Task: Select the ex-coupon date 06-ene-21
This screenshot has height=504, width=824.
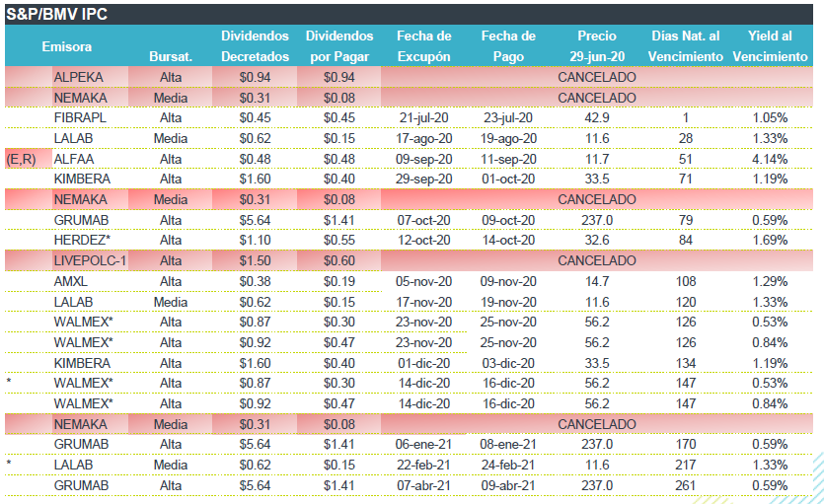Action: click(x=423, y=444)
